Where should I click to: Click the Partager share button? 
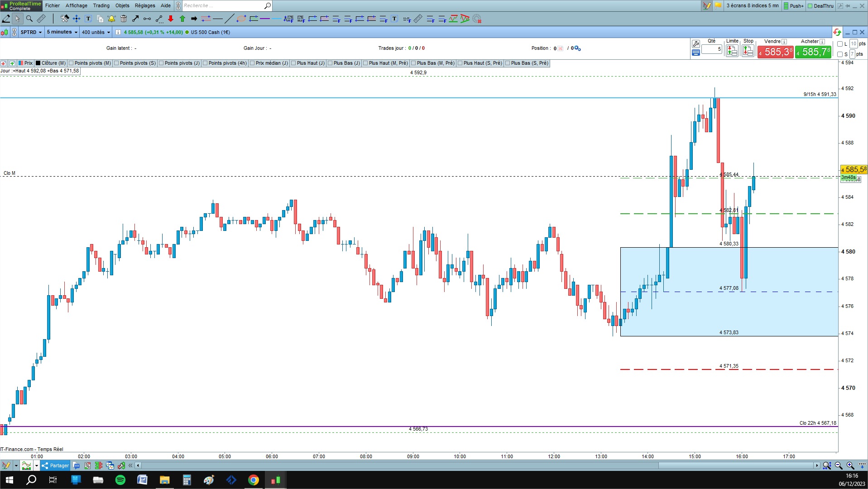pyautogui.click(x=55, y=465)
